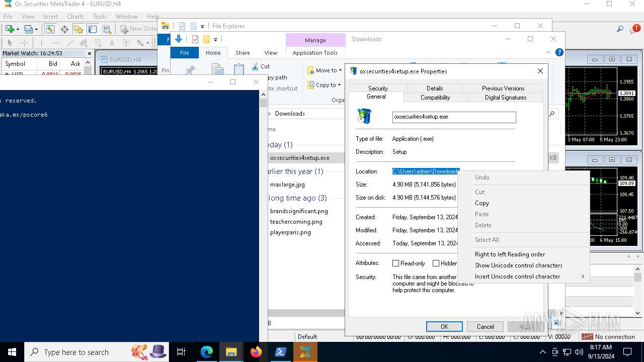
Task: Switch to the Share ribbon tab
Action: [243, 53]
